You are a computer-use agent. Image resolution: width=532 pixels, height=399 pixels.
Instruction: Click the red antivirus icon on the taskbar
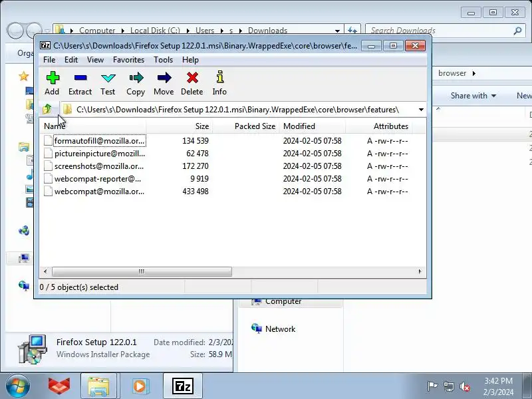click(59, 386)
